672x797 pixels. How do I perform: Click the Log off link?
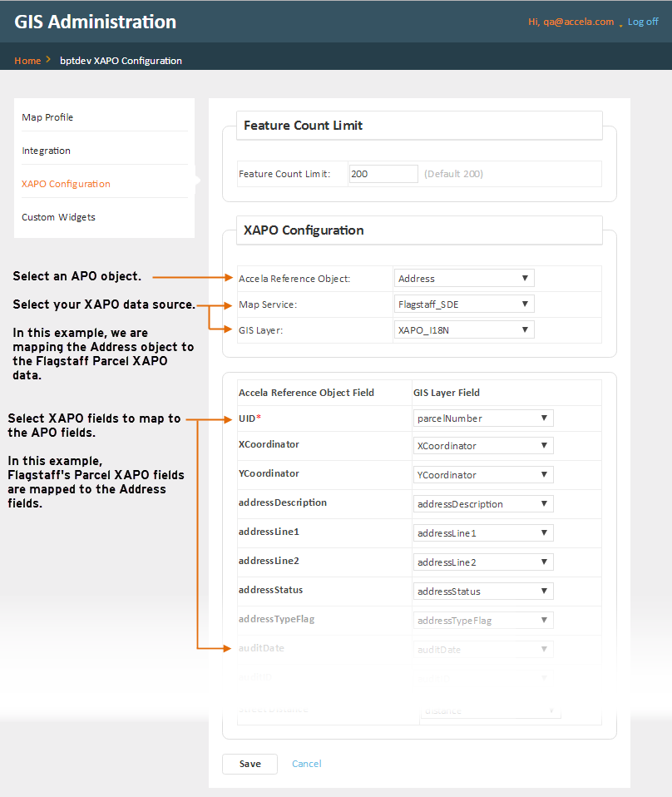pos(643,22)
